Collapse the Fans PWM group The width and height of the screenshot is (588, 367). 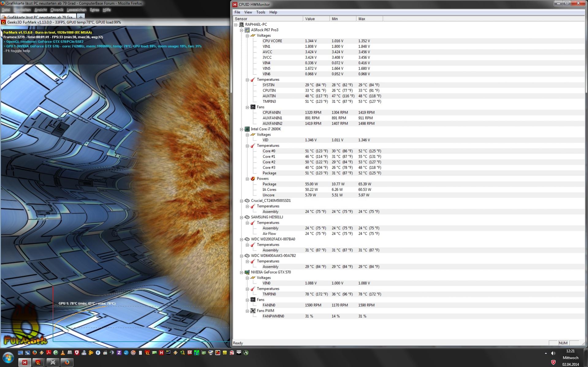click(247, 311)
